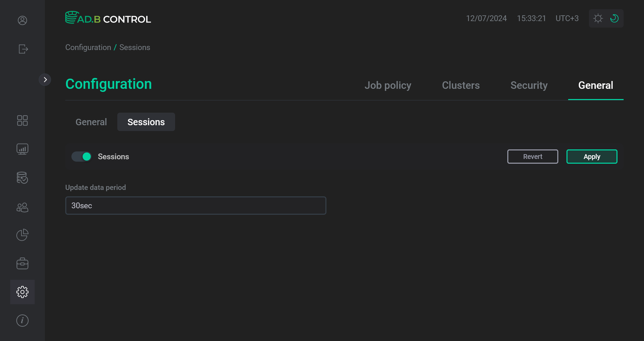Expand the collapsed sidebar with chevron
The width and height of the screenshot is (644, 341).
click(x=45, y=79)
